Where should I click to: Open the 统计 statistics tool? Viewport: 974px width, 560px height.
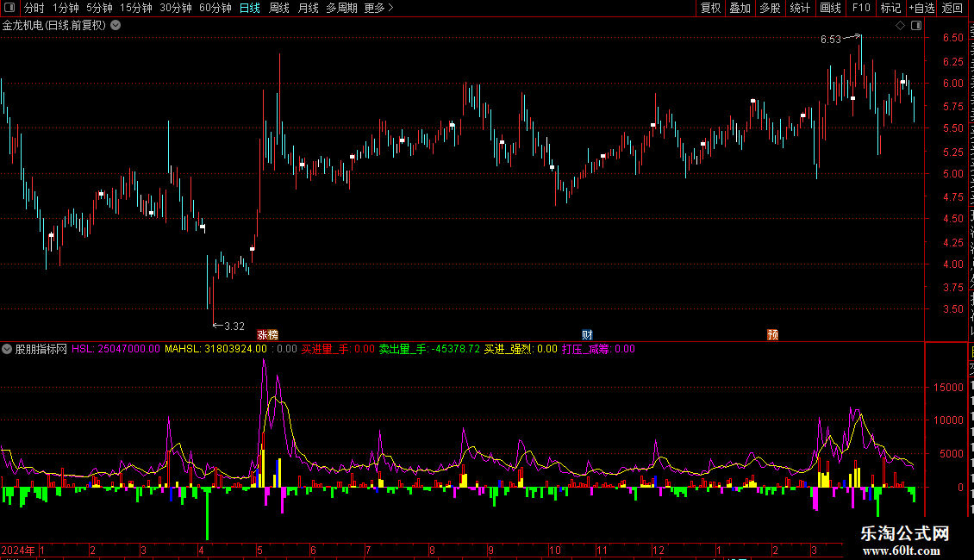[x=800, y=8]
